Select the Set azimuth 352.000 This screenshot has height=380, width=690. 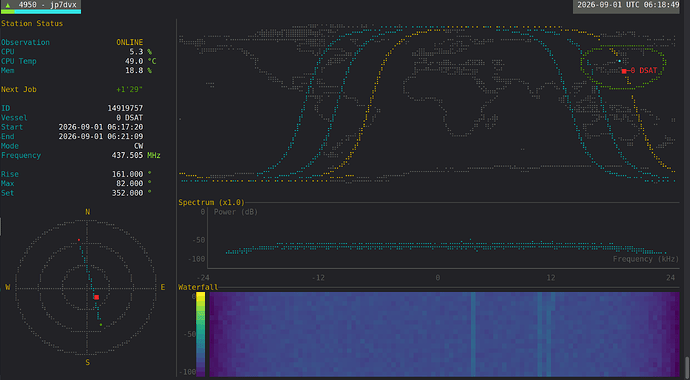[x=127, y=193]
